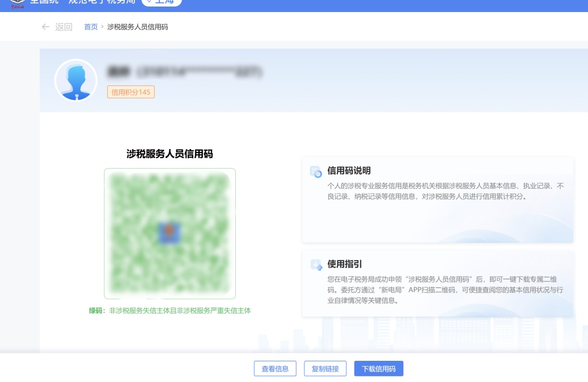Click the green 绿码 status text

[169, 311]
